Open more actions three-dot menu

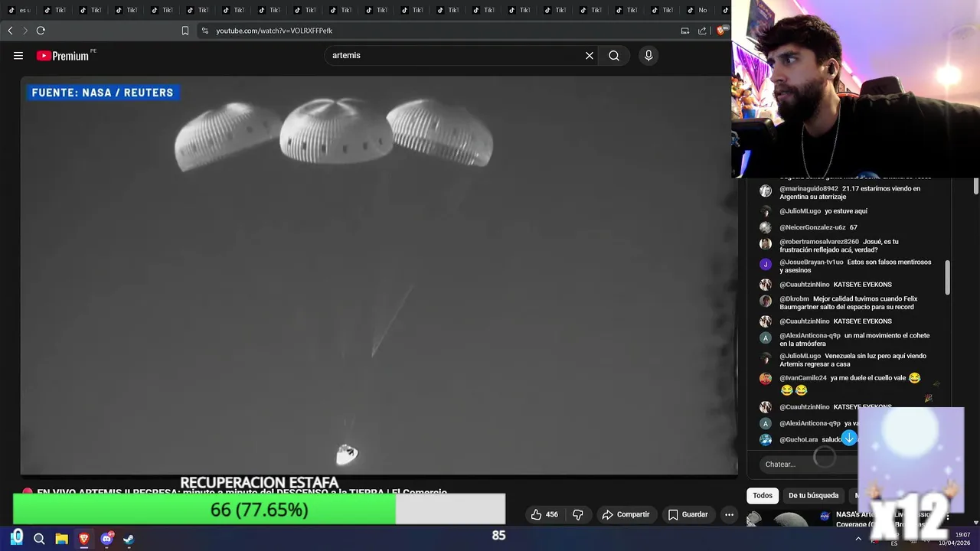coord(730,514)
